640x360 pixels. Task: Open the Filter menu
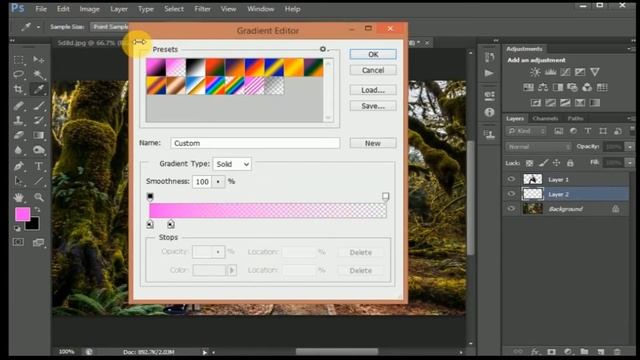(x=202, y=9)
